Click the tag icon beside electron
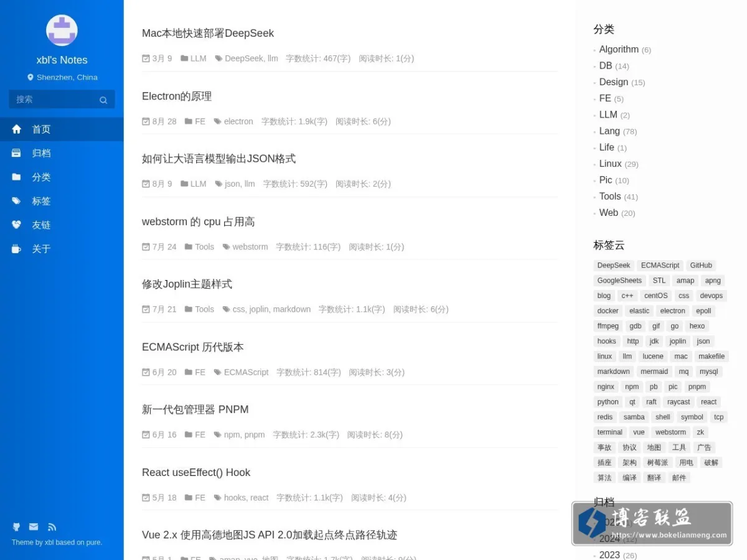The height and width of the screenshot is (560, 747). coord(218,121)
